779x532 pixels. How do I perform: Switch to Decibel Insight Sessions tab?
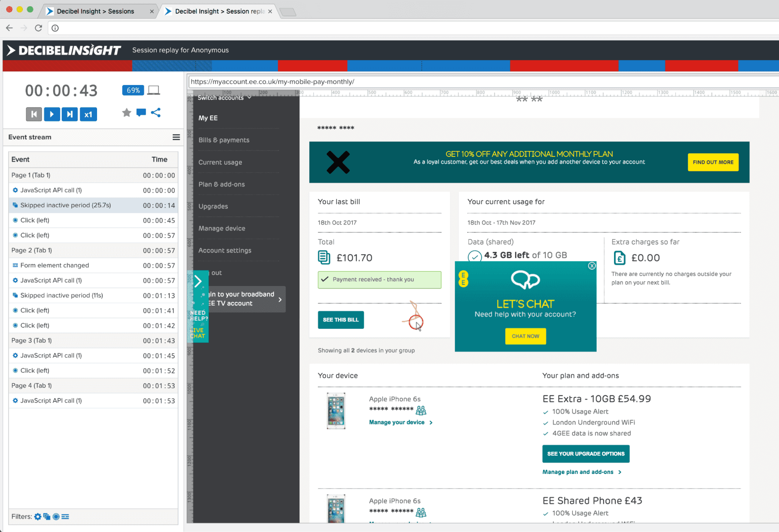point(95,11)
